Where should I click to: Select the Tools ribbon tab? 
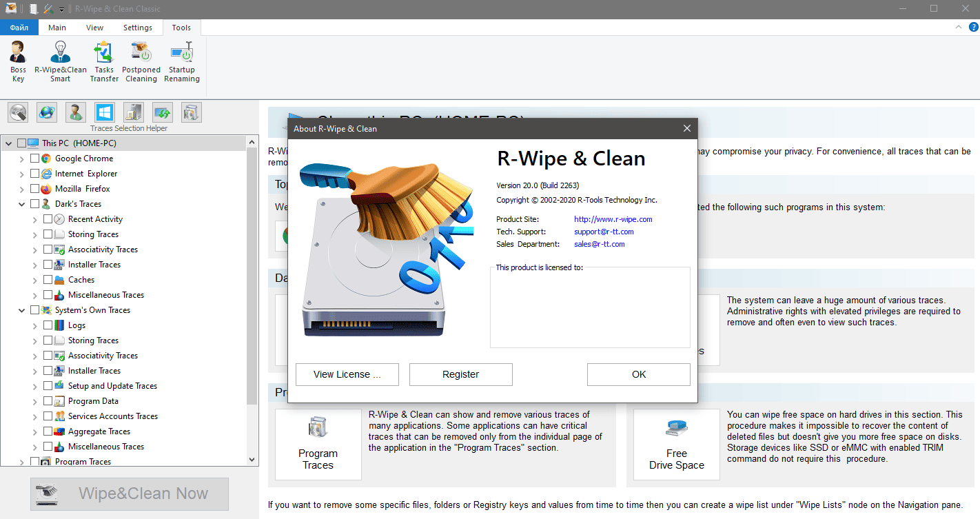tap(182, 28)
